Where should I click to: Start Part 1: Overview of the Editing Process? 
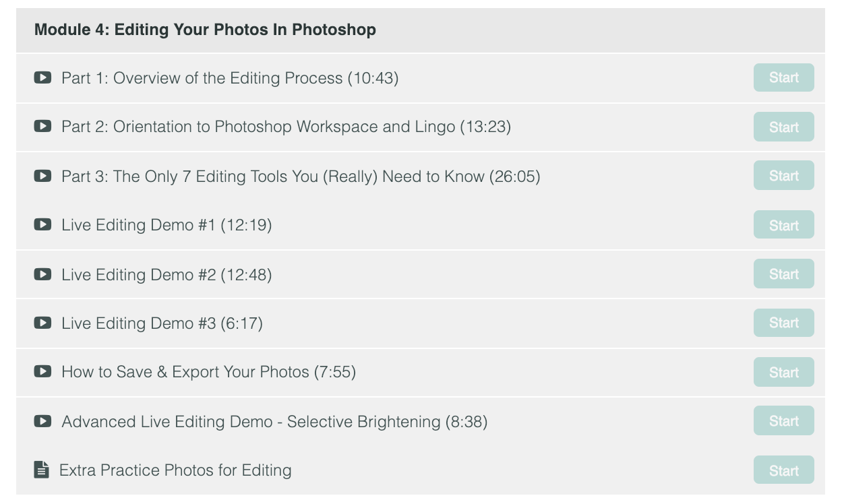783,77
